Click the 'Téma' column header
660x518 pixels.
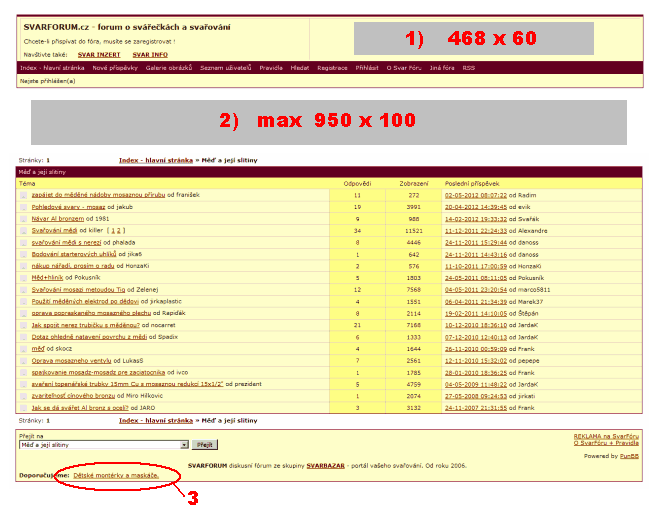27,183
